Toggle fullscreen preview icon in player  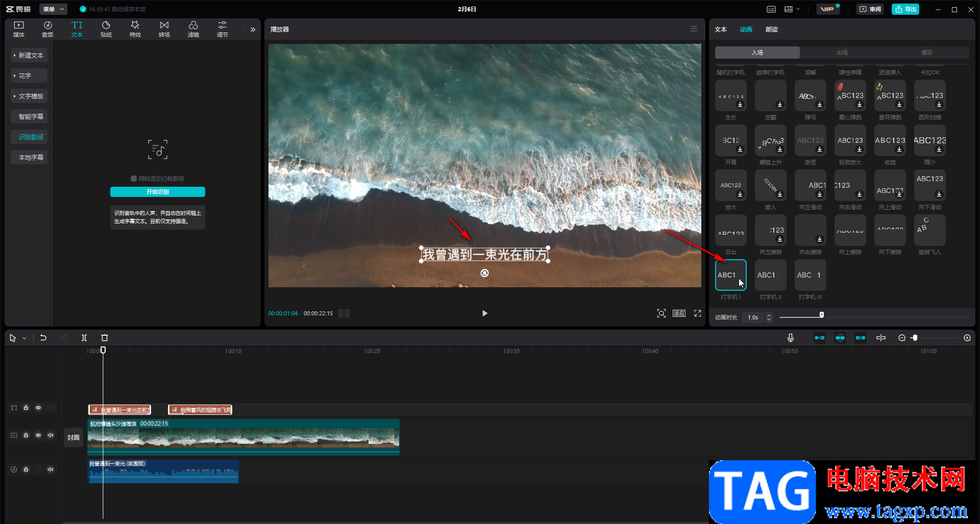coord(698,313)
